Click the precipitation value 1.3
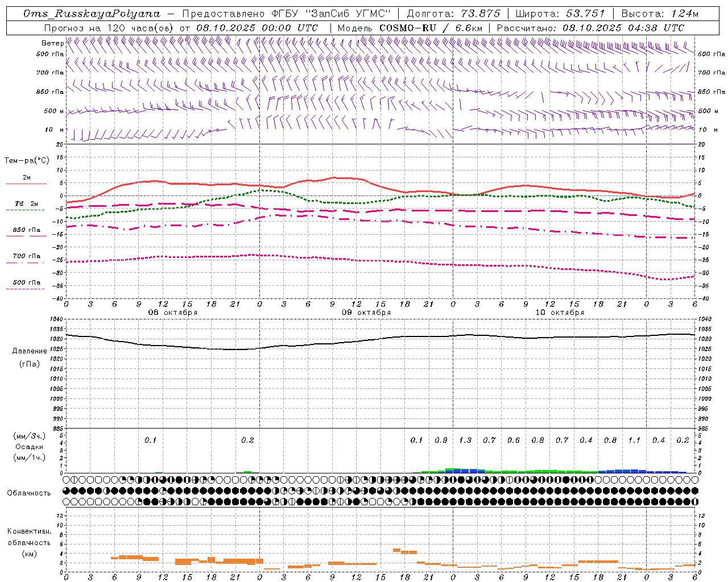 click(465, 440)
